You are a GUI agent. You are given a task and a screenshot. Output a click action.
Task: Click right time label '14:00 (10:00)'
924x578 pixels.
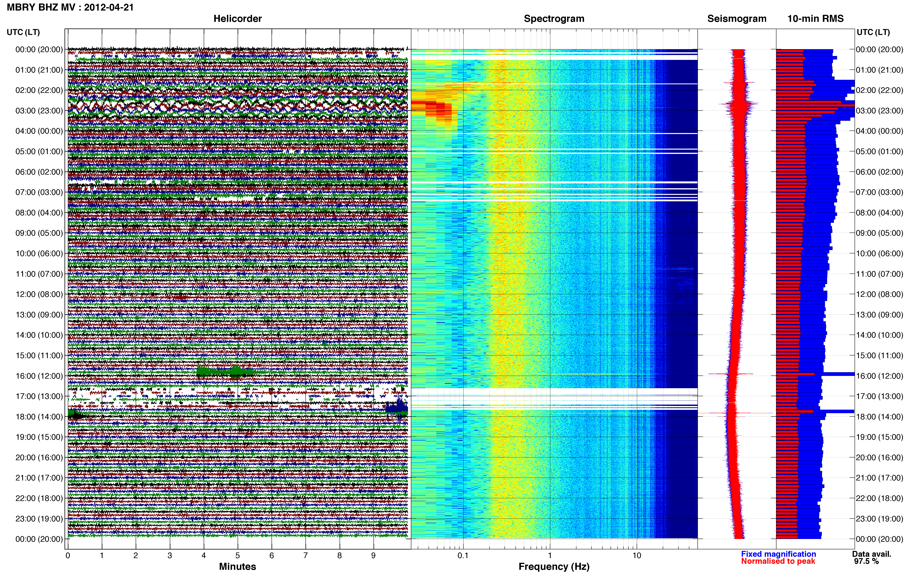879,335
